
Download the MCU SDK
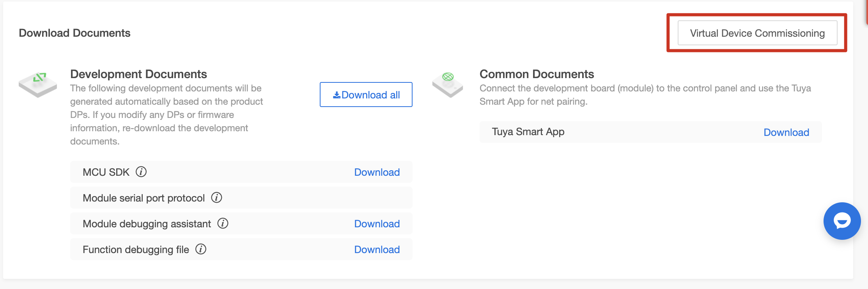377,172
